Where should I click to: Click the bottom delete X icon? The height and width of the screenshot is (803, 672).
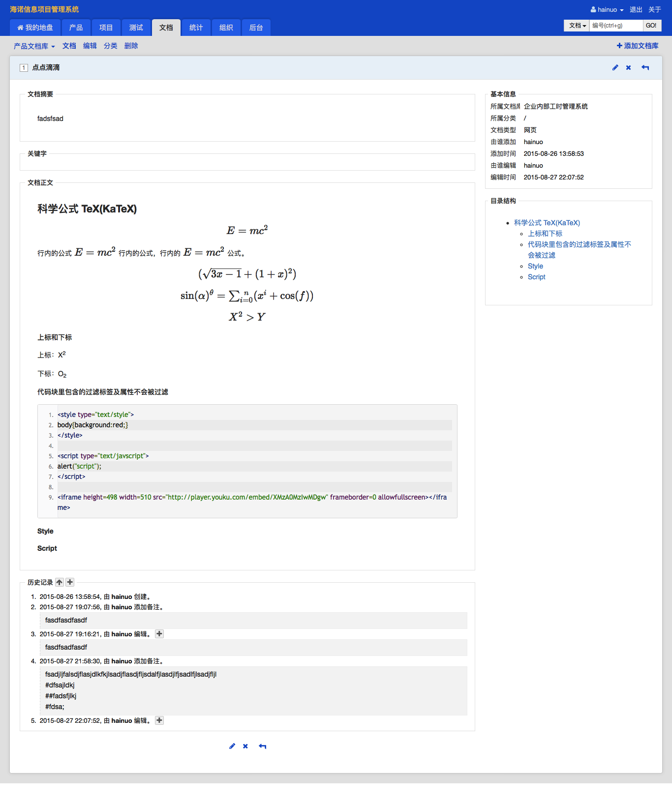245,746
